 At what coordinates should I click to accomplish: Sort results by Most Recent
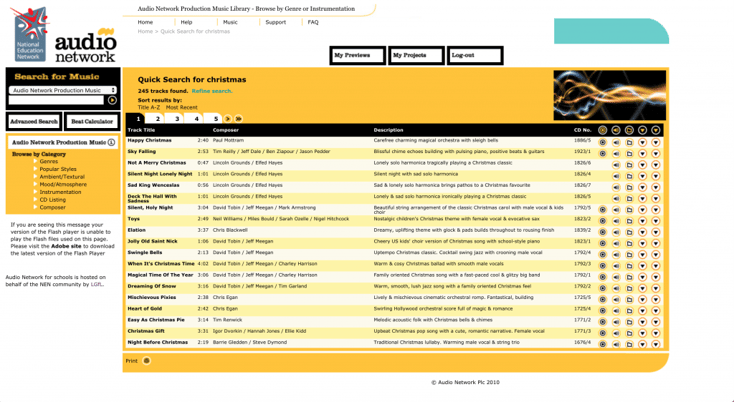[182, 108]
